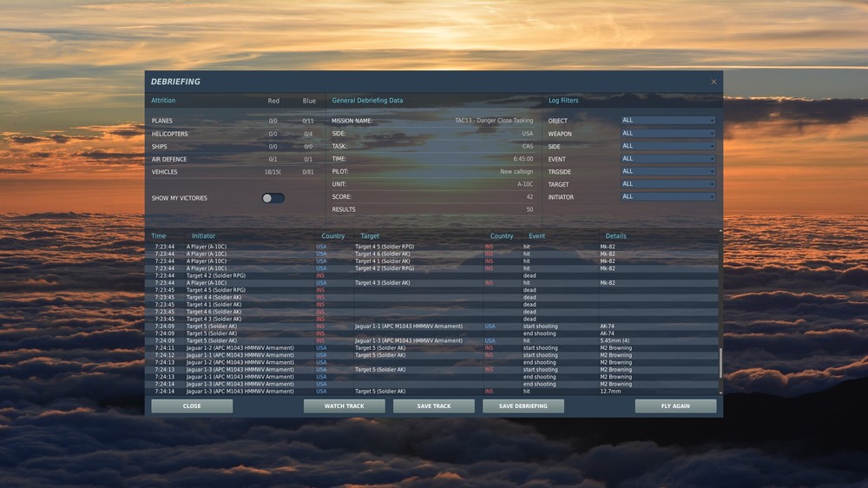Click the Event column header
Screen dimensions: 868x488
[x=536, y=236]
